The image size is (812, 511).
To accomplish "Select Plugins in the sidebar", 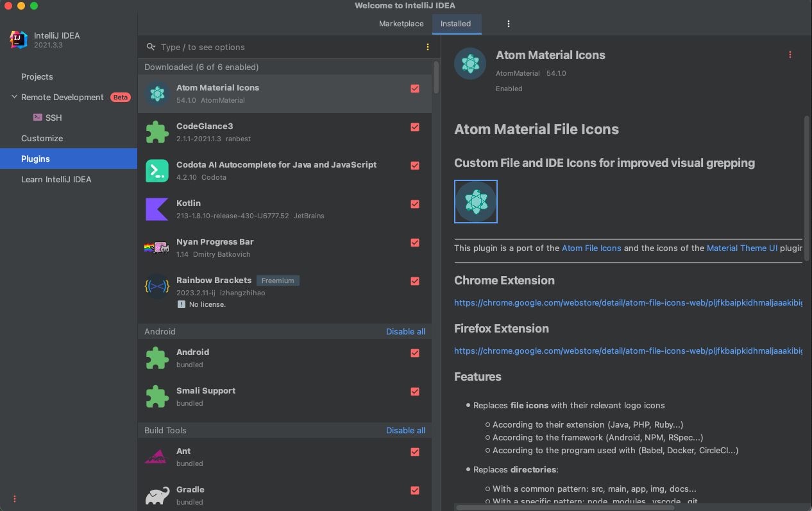I will [x=69, y=159].
